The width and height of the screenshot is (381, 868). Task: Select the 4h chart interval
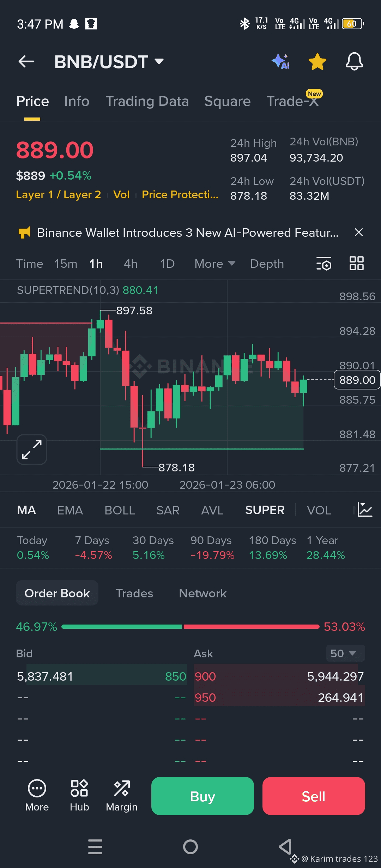131,264
